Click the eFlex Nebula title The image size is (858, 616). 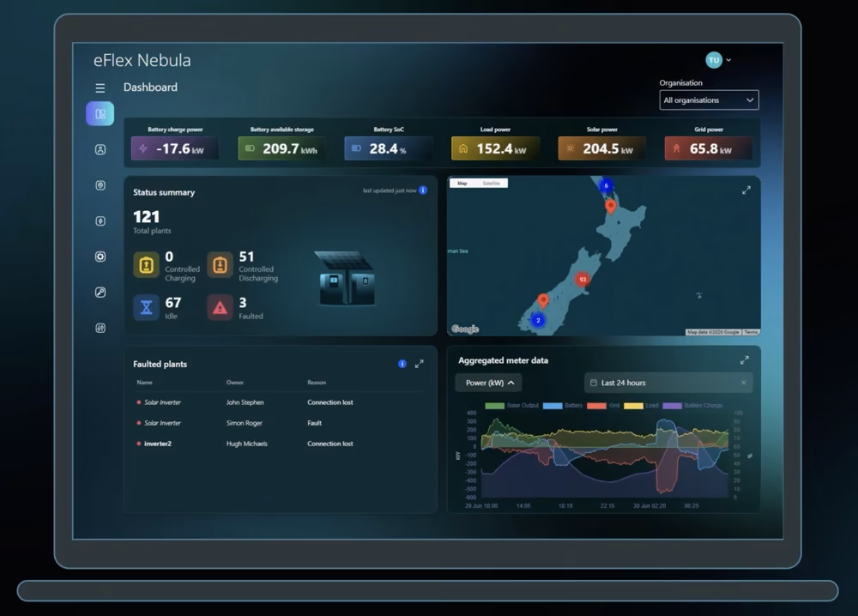(x=142, y=60)
